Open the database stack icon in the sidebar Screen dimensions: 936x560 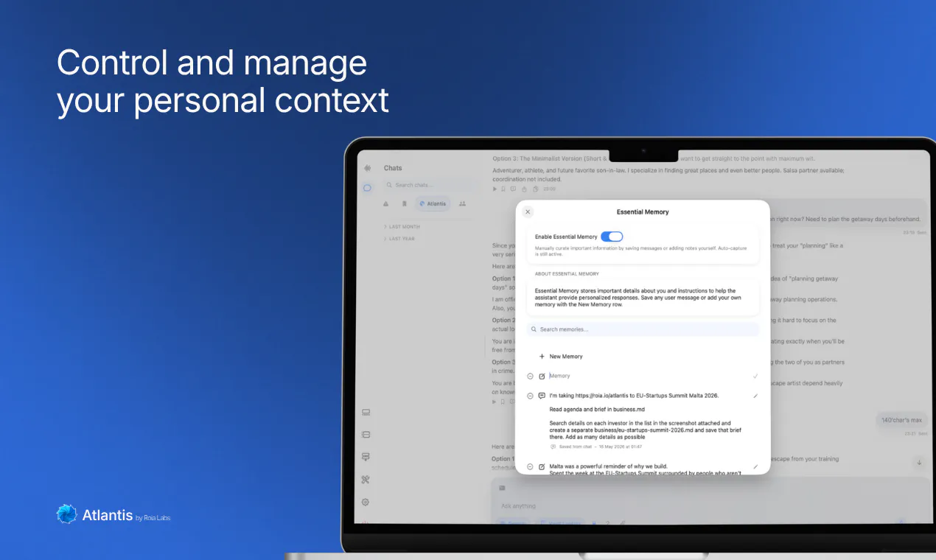366,435
